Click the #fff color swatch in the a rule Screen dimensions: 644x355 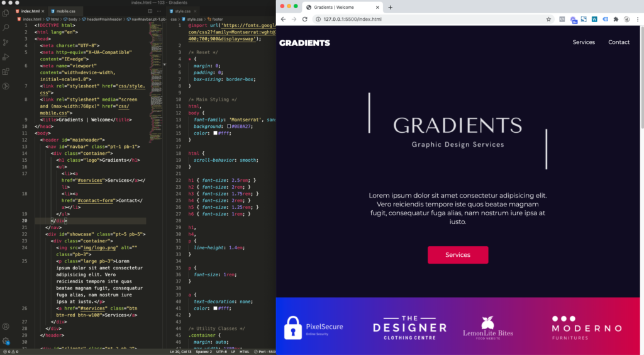point(215,308)
